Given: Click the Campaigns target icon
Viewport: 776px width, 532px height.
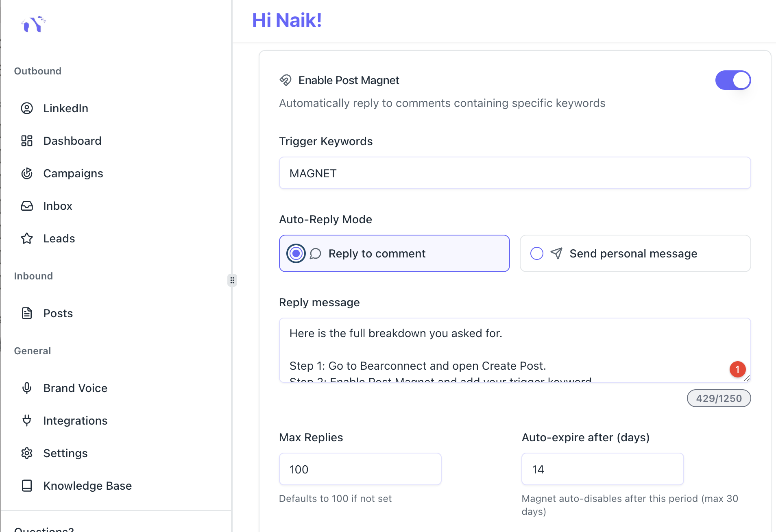Looking at the screenshot, I should (x=27, y=173).
